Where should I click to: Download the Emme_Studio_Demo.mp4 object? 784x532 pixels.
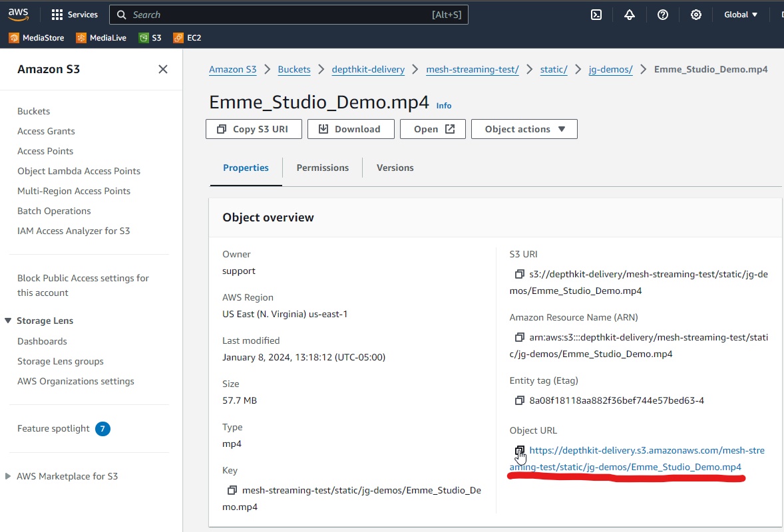click(x=351, y=129)
